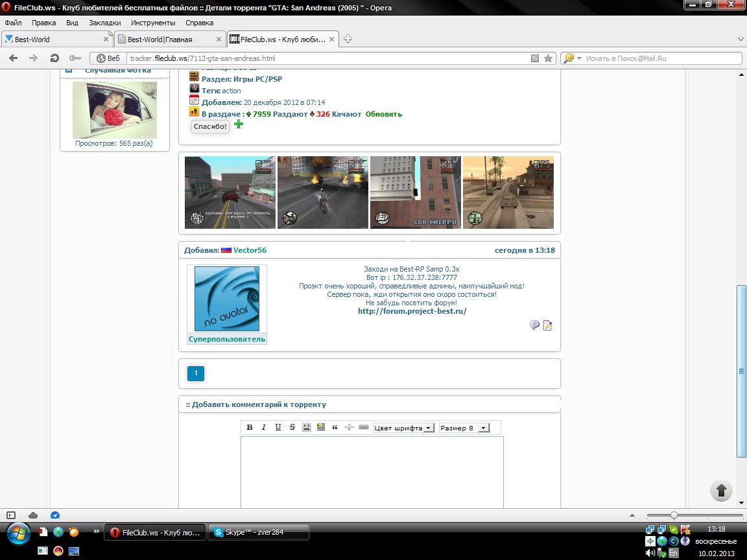The height and width of the screenshot is (560, 747).
Task: Open the search engine selector dropdown
Action: 573,58
